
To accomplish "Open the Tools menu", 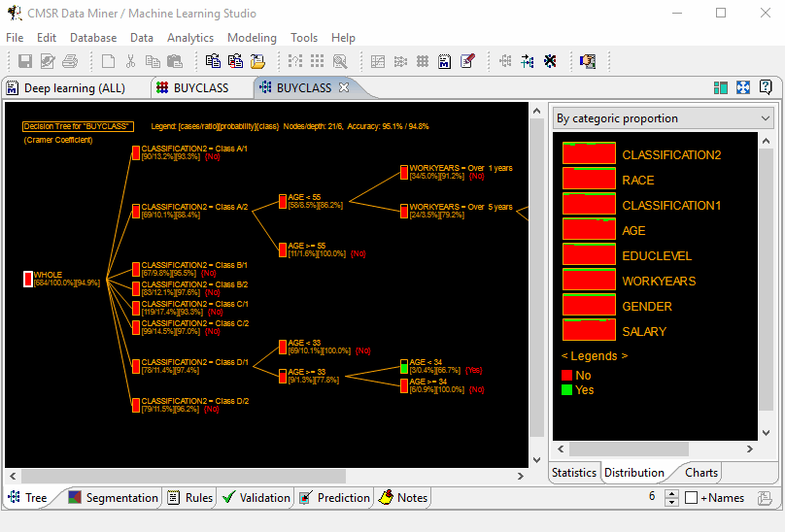I will [304, 38].
